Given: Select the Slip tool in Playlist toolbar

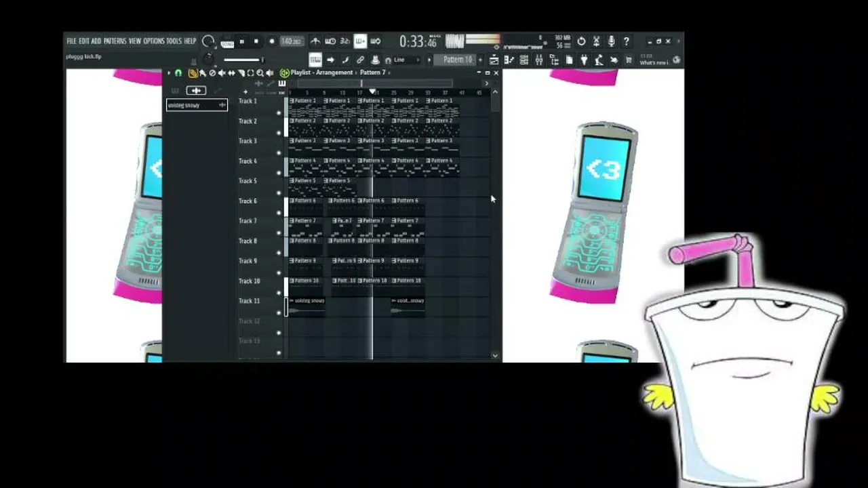Looking at the screenshot, I should [x=231, y=73].
